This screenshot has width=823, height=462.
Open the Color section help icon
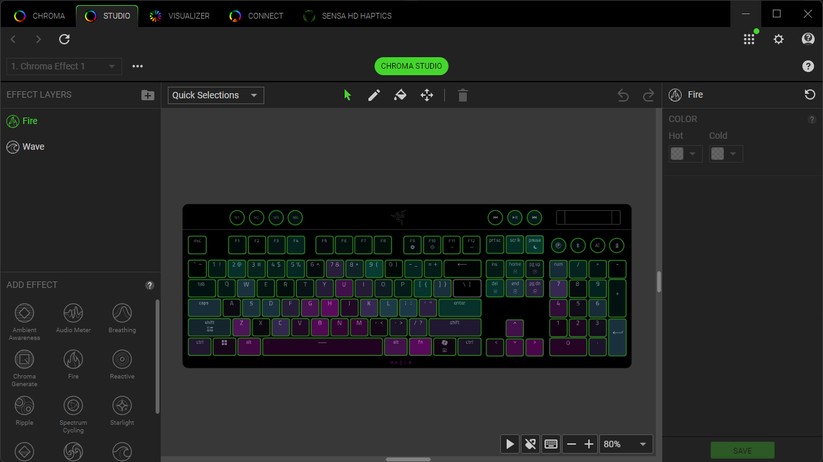811,120
